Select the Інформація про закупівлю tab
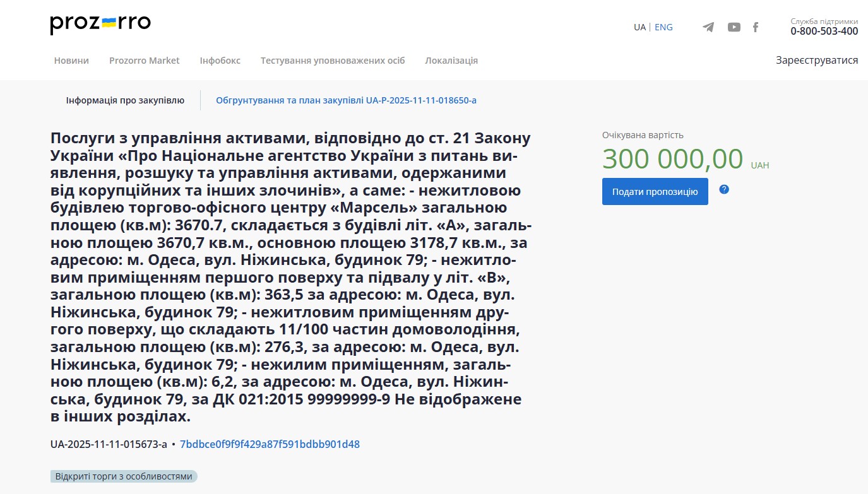 (125, 100)
